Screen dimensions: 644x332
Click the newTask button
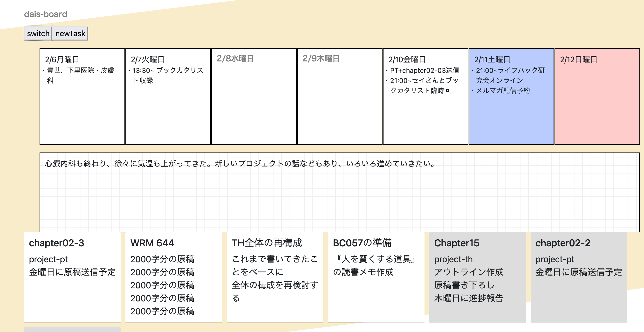coord(70,33)
